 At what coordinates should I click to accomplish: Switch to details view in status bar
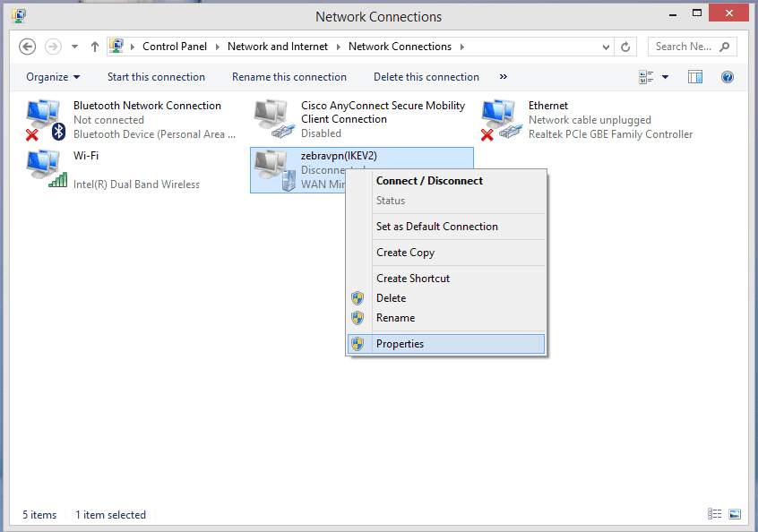point(714,514)
